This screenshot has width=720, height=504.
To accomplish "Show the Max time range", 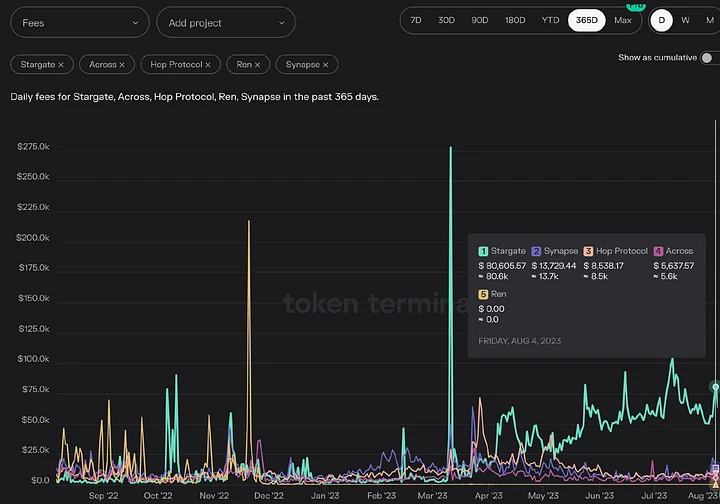I will tap(623, 20).
